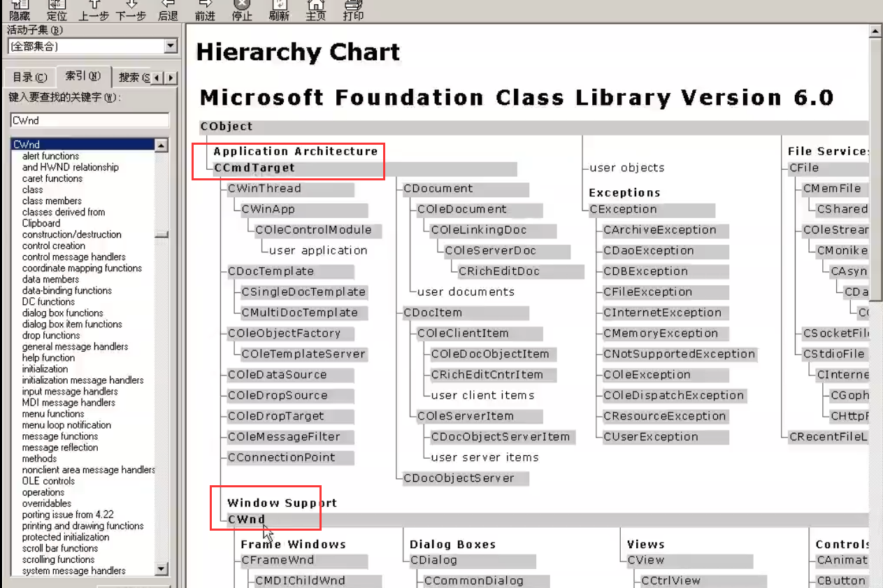Click the 停止 (Stop) toolbar button
Viewport: 883px width, 588px height.
point(242,10)
